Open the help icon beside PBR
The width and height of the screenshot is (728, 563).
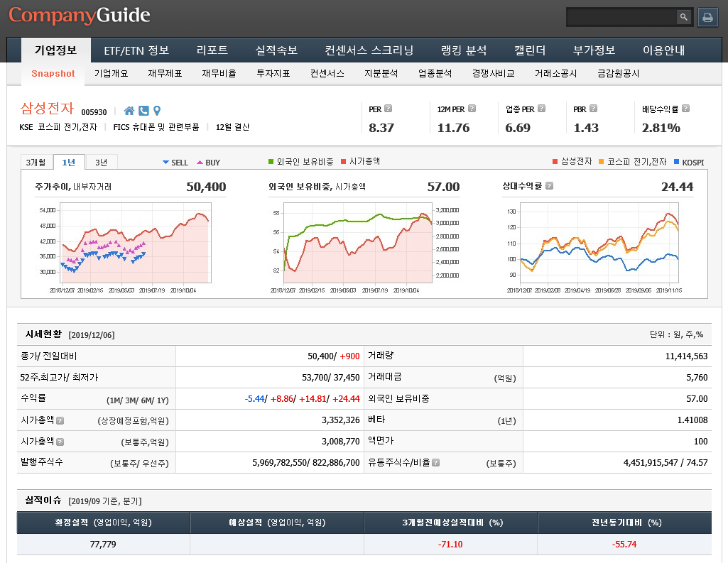tap(593, 108)
